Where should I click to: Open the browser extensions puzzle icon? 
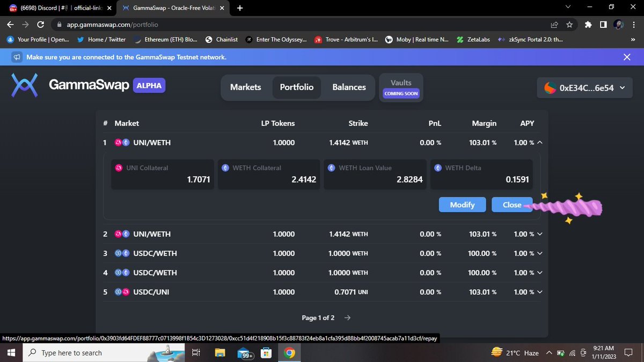589,25
